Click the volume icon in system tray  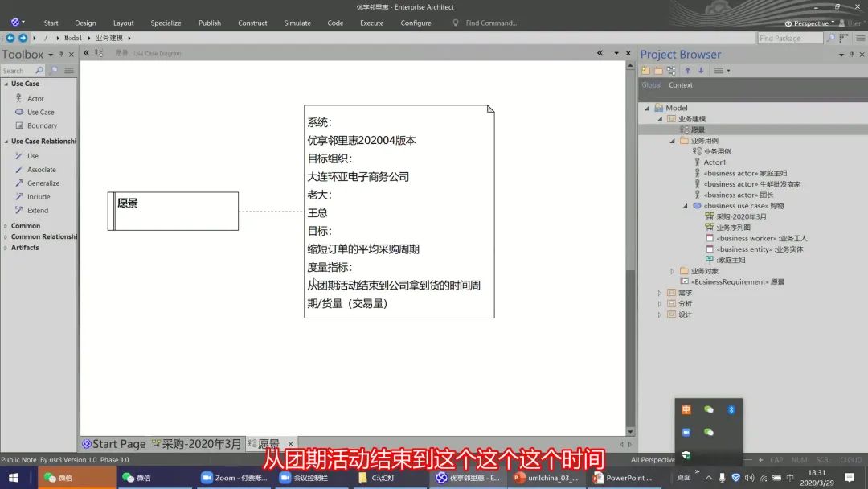(x=749, y=478)
